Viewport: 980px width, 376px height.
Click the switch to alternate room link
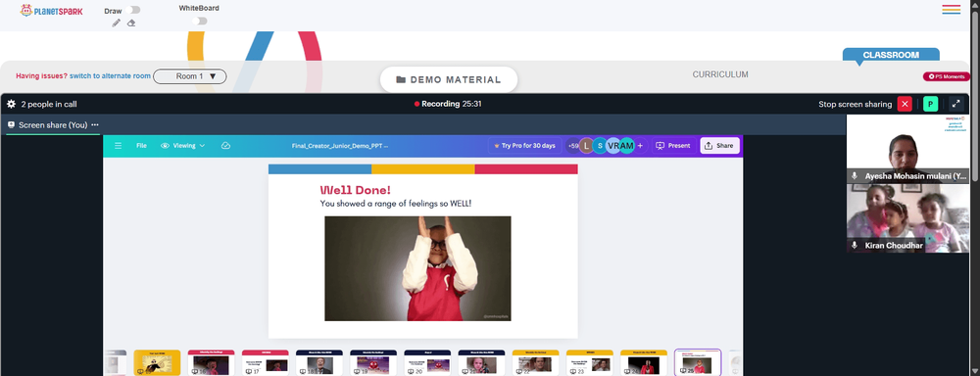[x=110, y=76]
